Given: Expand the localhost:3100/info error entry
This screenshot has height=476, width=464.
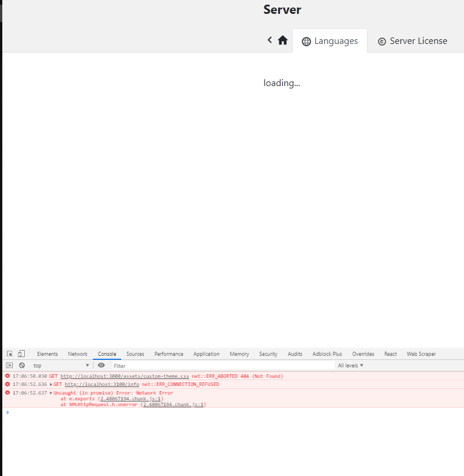Looking at the screenshot, I should pyautogui.click(x=51, y=384).
